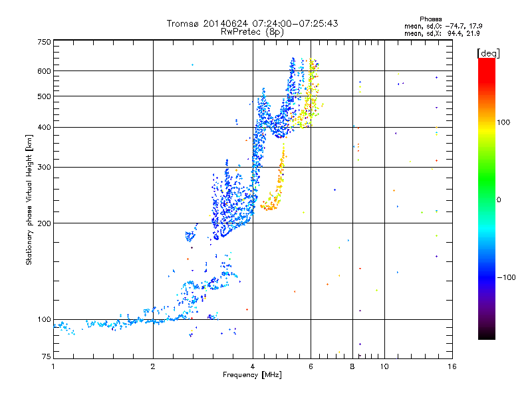Select the 'mean, sd,O: -74.7, 17.9' text

point(443,26)
